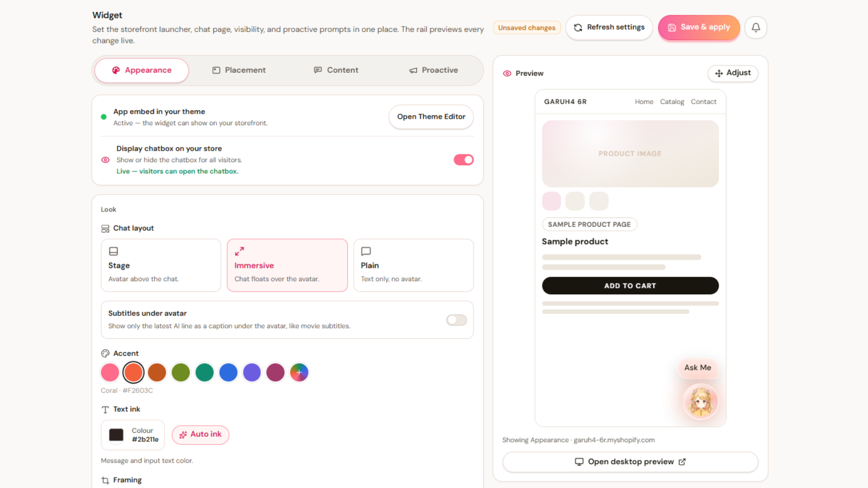868x488 pixels.
Task: Click the custom color plus swatch
Action: click(299, 373)
